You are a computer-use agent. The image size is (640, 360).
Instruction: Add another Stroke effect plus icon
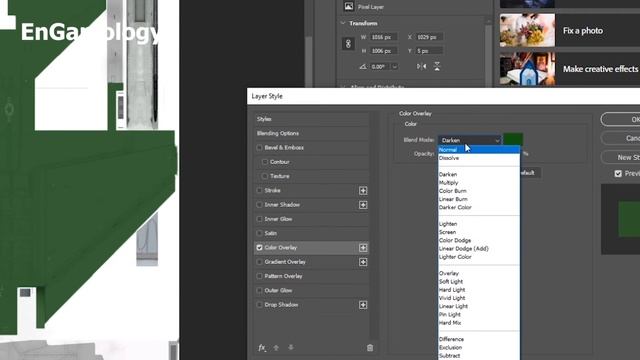point(363,191)
